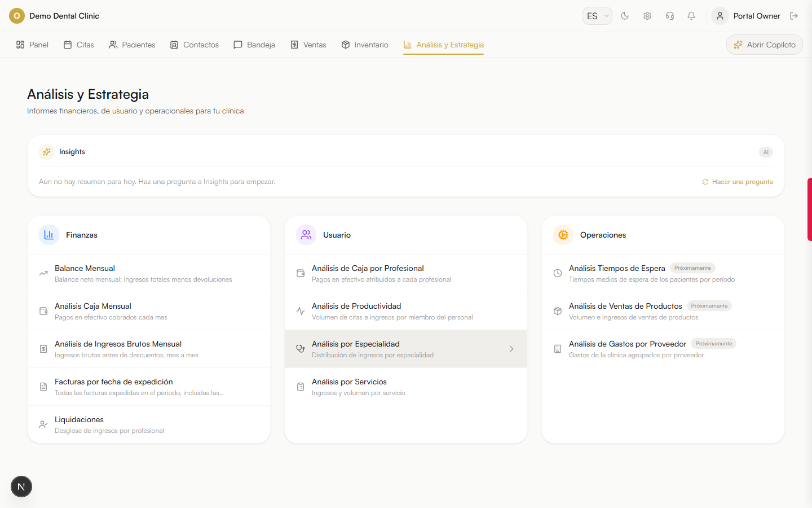Open Análisis por Especialidad report
The width and height of the screenshot is (812, 508).
pos(406,349)
